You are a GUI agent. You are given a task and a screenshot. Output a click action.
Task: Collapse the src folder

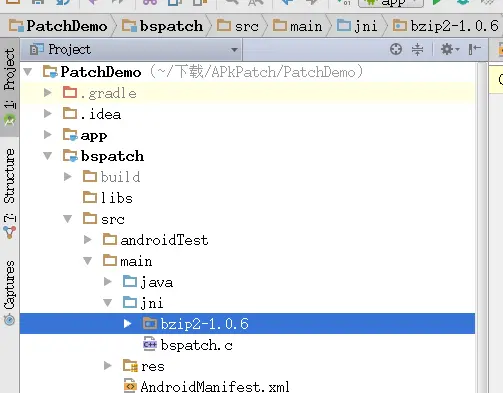[68, 219]
